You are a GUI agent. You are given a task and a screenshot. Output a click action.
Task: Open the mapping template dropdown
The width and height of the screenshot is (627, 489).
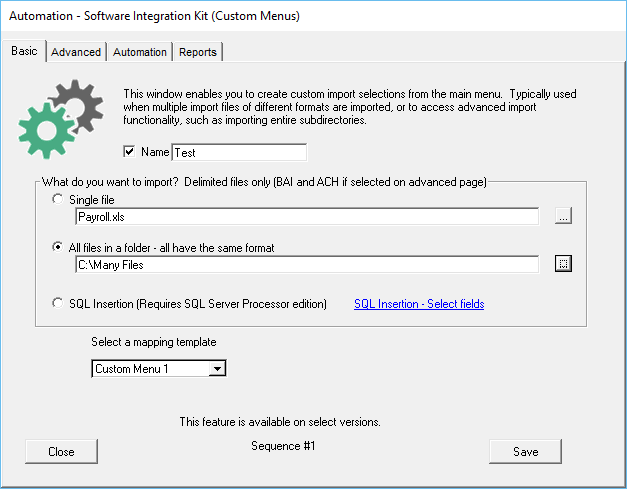pos(217,369)
